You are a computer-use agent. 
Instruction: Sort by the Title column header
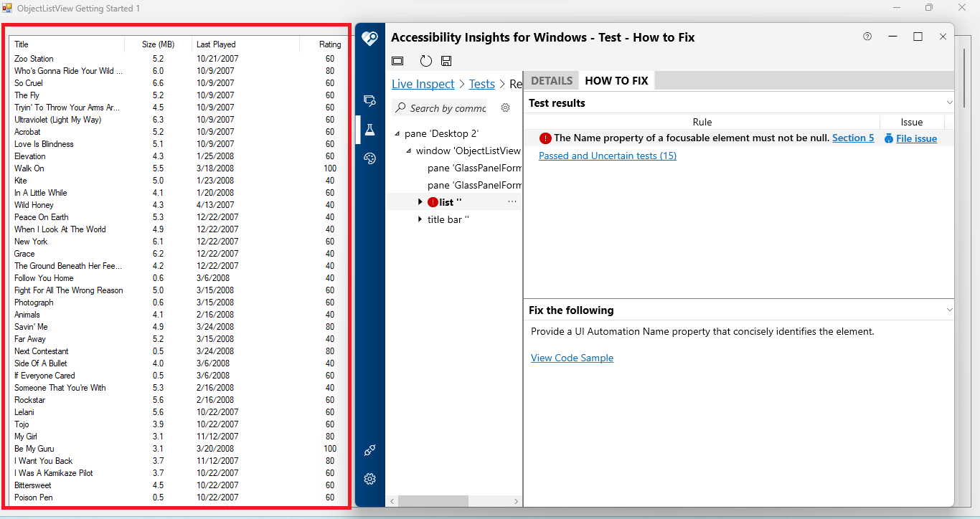coord(67,44)
